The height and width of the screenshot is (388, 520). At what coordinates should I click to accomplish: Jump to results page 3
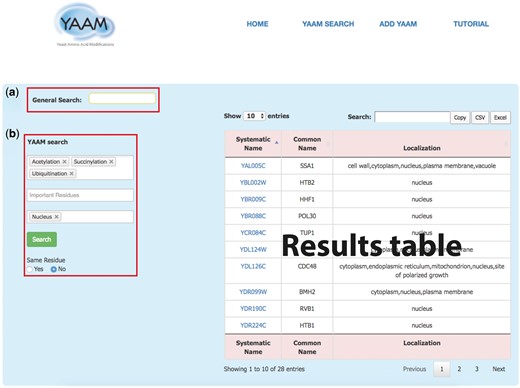point(477,369)
